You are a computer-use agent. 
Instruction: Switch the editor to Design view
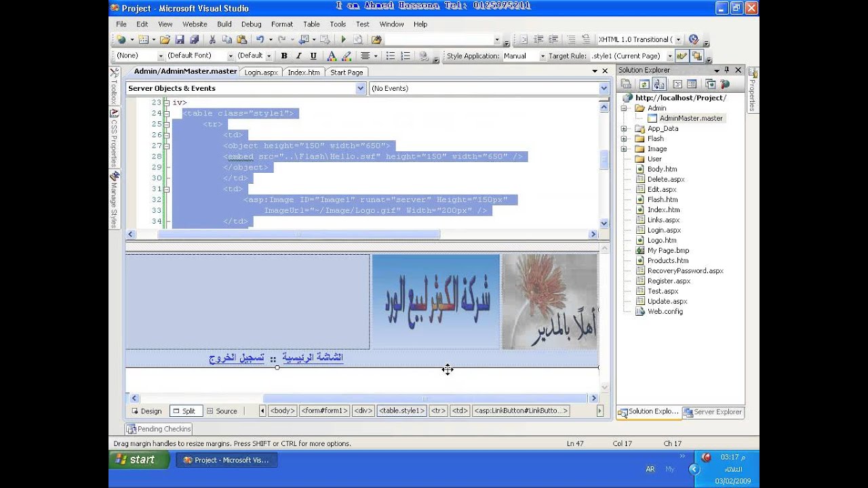146,411
